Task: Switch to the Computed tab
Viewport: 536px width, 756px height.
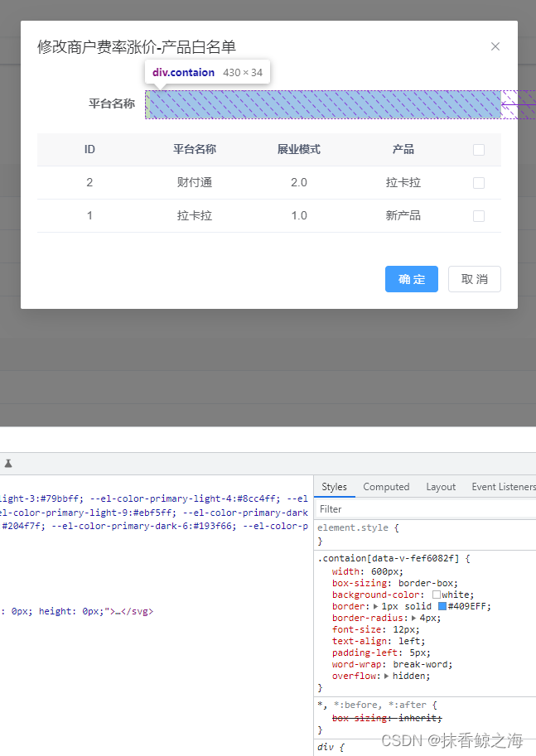Action: (386, 487)
